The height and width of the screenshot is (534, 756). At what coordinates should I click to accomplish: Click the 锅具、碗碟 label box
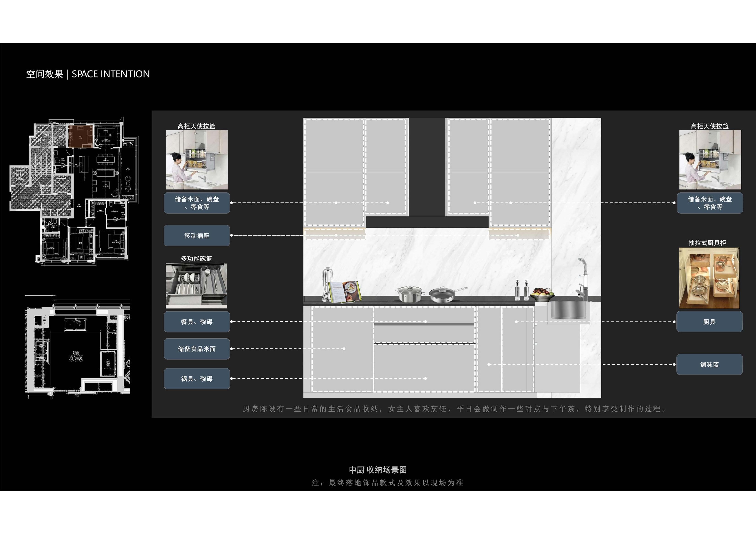point(197,379)
